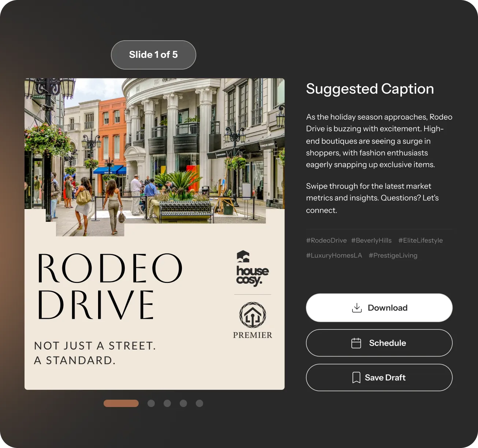Click the Slide 1 of 5 pill

pyautogui.click(x=153, y=55)
